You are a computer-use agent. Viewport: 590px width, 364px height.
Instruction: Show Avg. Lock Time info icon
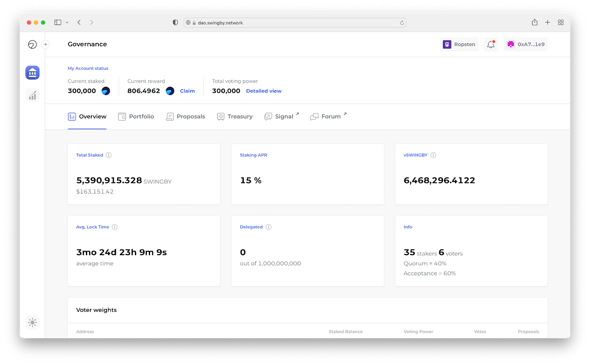115,227
